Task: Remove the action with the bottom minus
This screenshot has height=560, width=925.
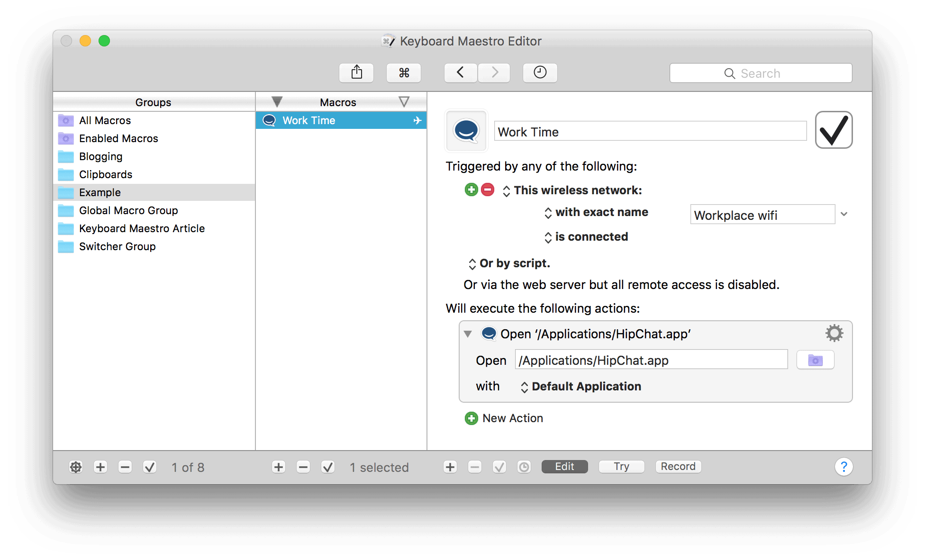Action: (x=475, y=467)
